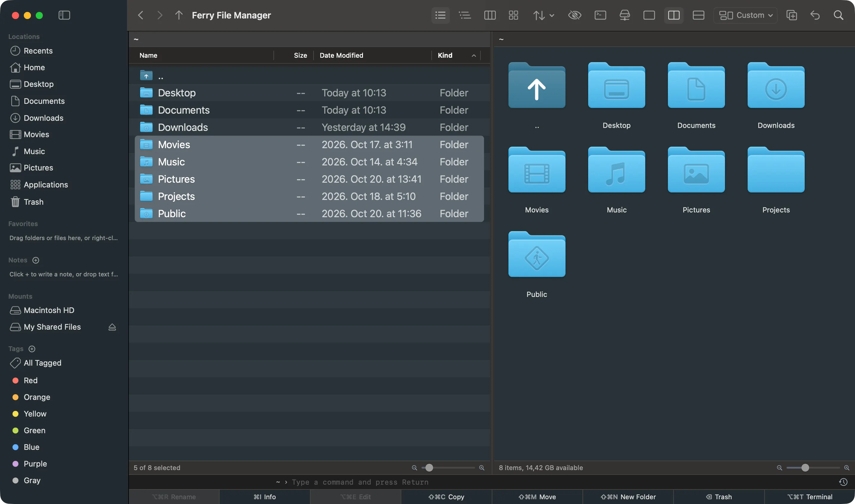Select Downloads row in list pane
The height and width of the screenshot is (504, 855).
coord(309,127)
